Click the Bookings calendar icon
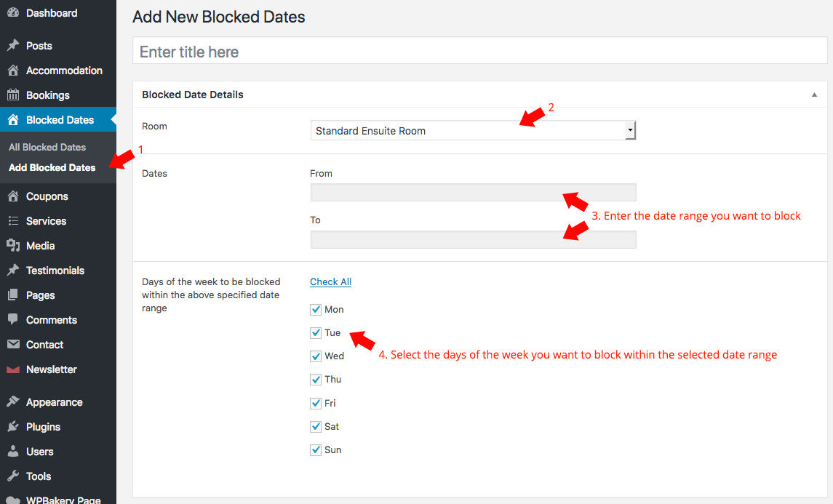833x504 pixels. click(x=13, y=95)
